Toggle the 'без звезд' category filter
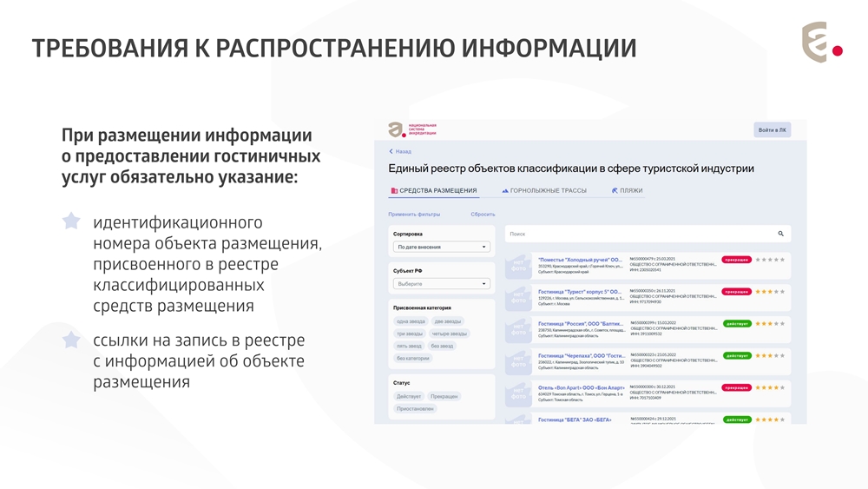Screen dimensions: 868x489 click(x=442, y=346)
